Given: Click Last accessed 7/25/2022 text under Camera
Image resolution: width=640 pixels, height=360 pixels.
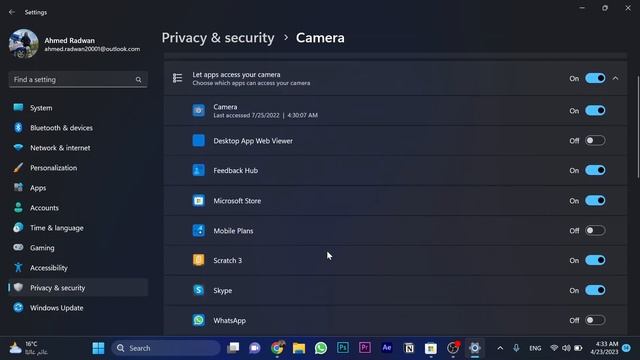Looking at the screenshot, I should 265,116.
